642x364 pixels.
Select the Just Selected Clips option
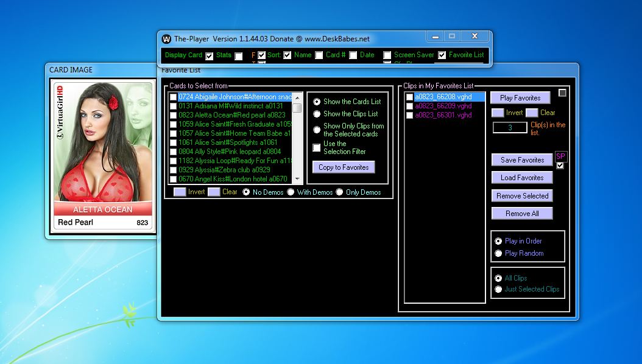click(x=498, y=290)
